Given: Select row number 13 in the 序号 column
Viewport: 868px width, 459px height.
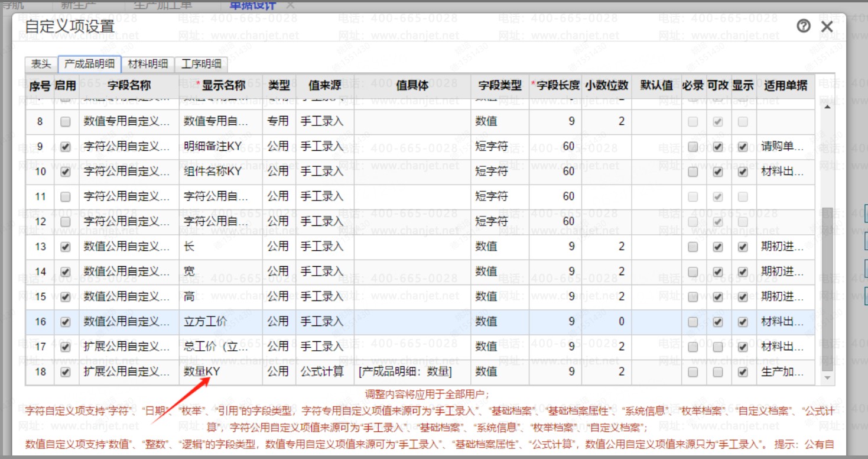Looking at the screenshot, I should tap(40, 247).
